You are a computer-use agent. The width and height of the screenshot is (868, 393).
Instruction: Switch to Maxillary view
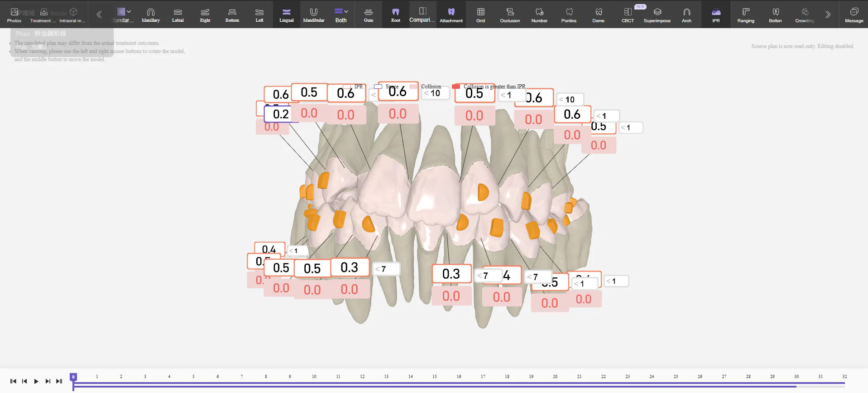151,15
